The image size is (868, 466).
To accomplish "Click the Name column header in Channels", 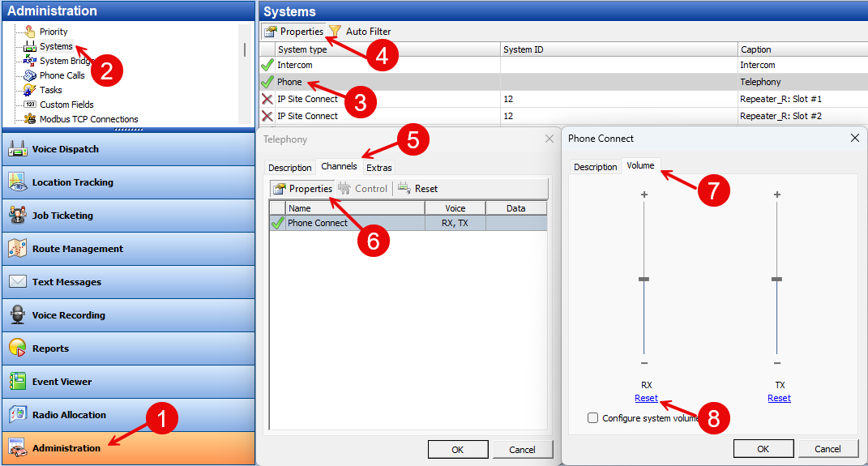I will (355, 208).
